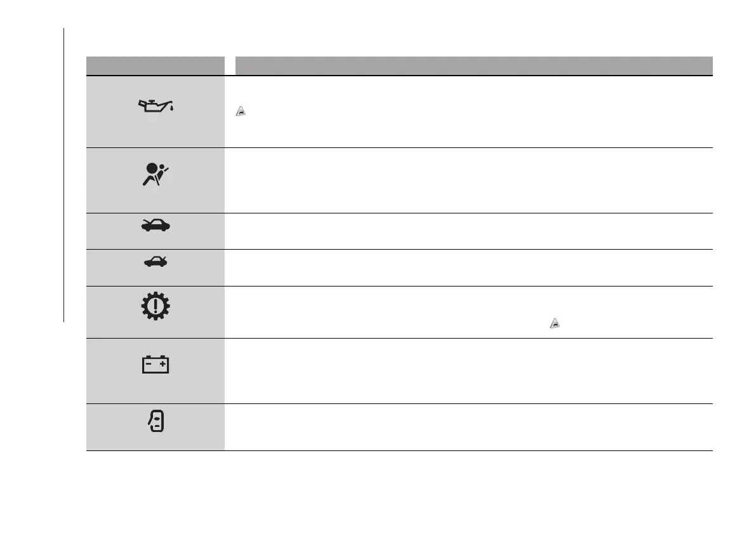This screenshot has height=533, width=756.
Task: Click description cell beside the door icon
Action: pyautogui.click(x=470, y=427)
